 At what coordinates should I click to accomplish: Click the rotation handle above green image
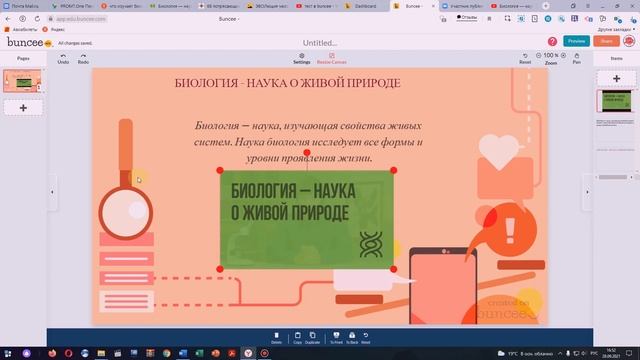click(x=307, y=153)
